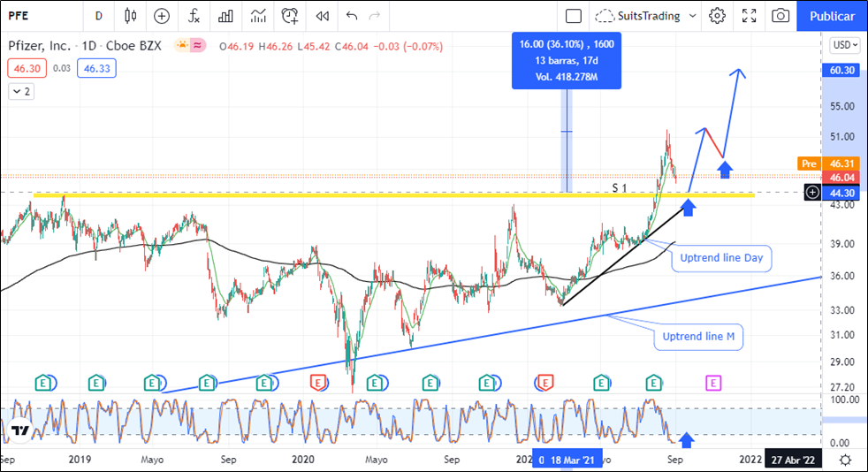The image size is (868, 472).
Task: Enter fullscreen mode
Action: (x=750, y=15)
